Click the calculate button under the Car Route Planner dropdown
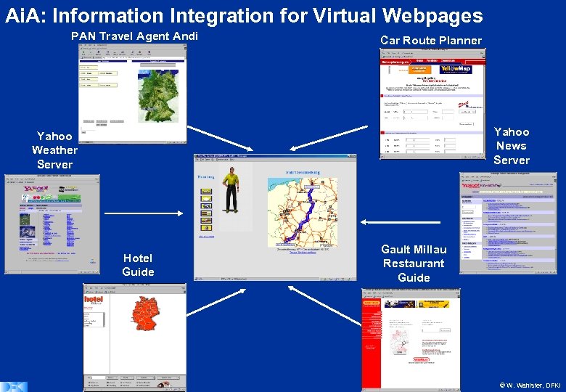 pos(466,124)
